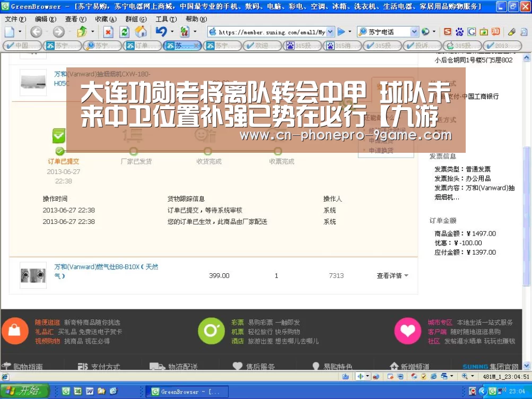This screenshot has width=532, height=399.
Task: Open the 文件(F) menu
Action: (x=15, y=19)
